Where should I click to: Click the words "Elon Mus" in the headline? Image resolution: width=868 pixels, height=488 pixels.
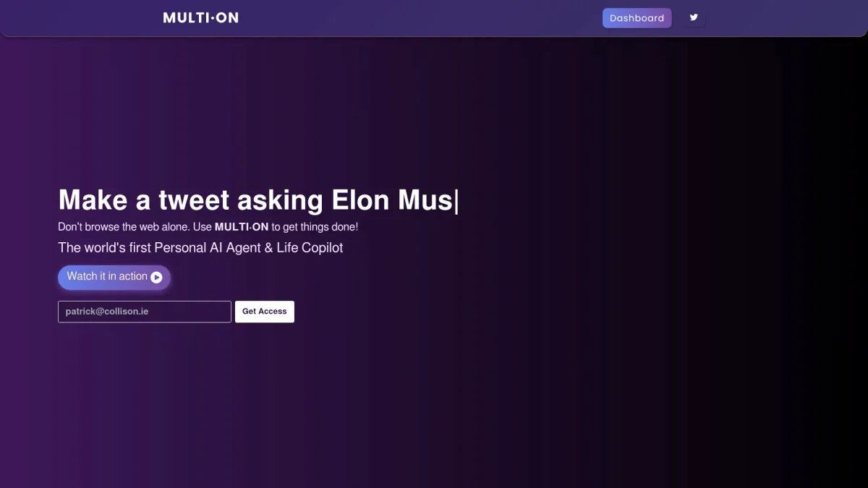(391, 200)
